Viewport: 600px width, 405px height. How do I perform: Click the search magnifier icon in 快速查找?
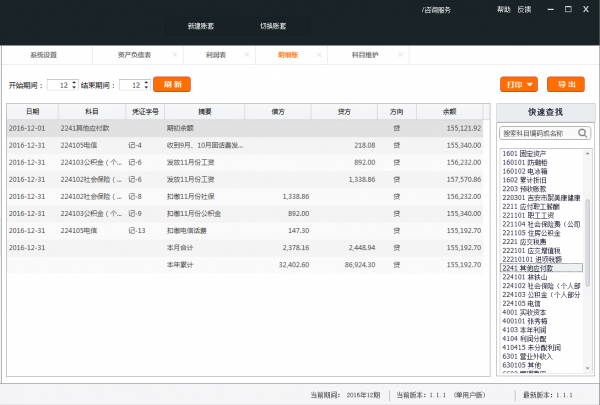pyautogui.click(x=582, y=133)
